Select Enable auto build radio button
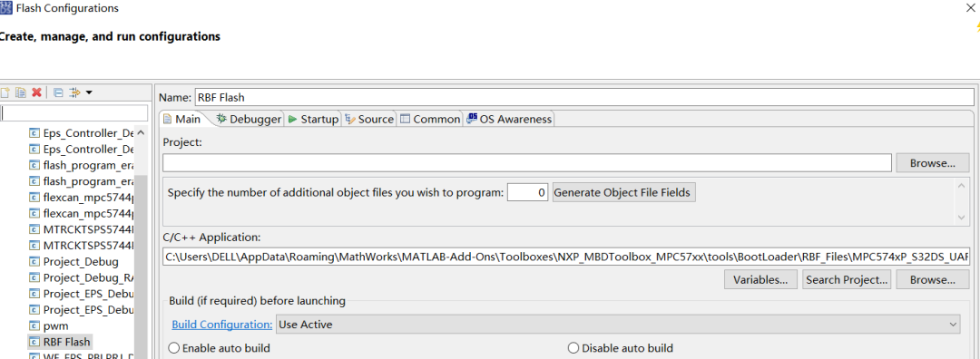The height and width of the screenshot is (359, 980). [x=173, y=348]
